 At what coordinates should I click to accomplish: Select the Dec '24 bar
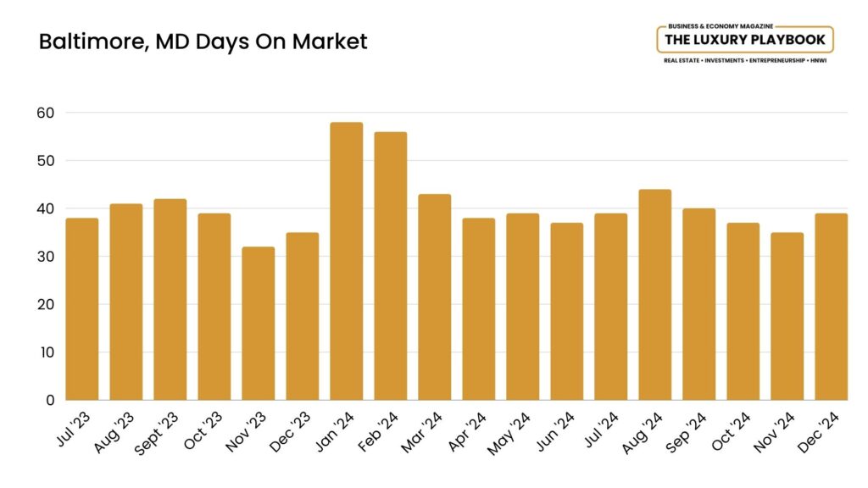point(831,307)
